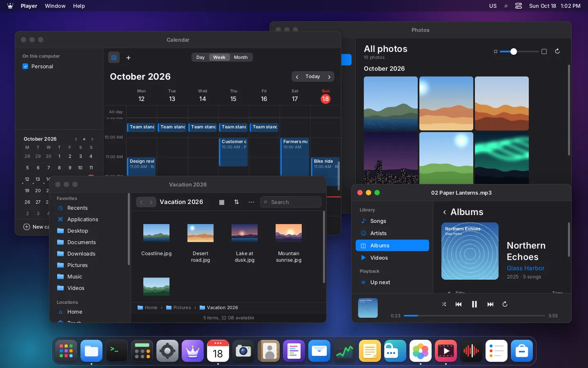Toggle repeat in the music player
Screen dimensions: 588x368
[505, 304]
